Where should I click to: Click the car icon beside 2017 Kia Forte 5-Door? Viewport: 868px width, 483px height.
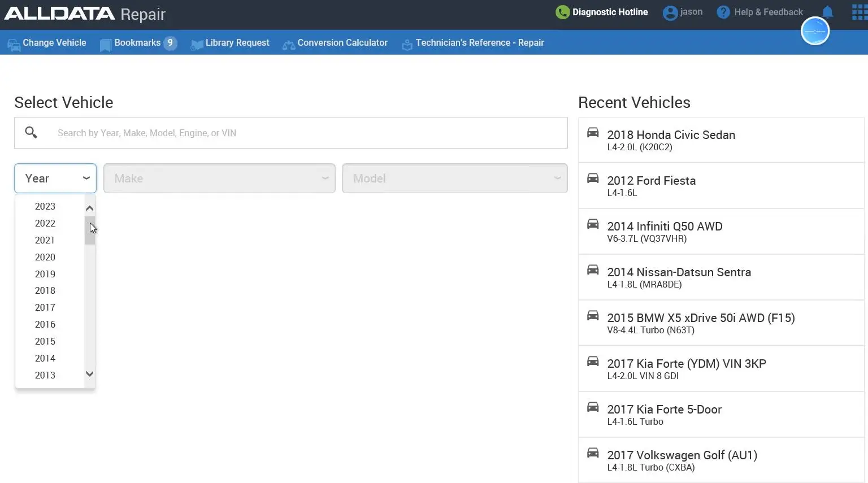pyautogui.click(x=593, y=407)
